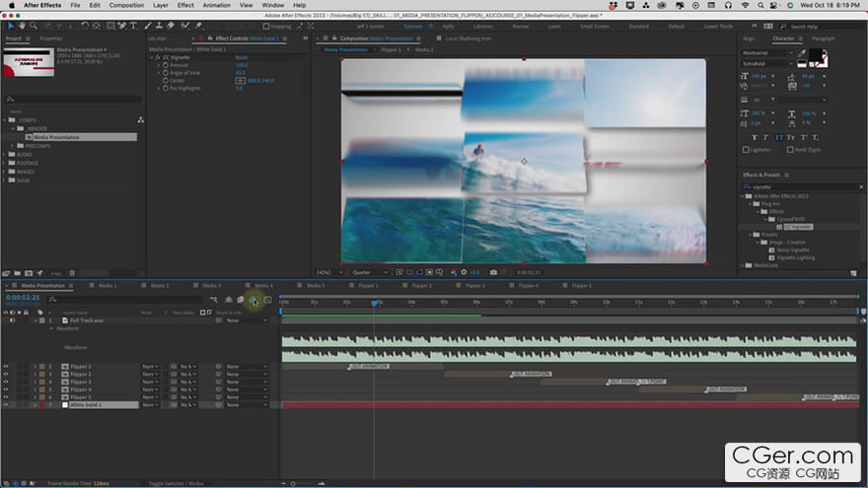Switch to the Media 1 timeline tab

tap(108, 286)
